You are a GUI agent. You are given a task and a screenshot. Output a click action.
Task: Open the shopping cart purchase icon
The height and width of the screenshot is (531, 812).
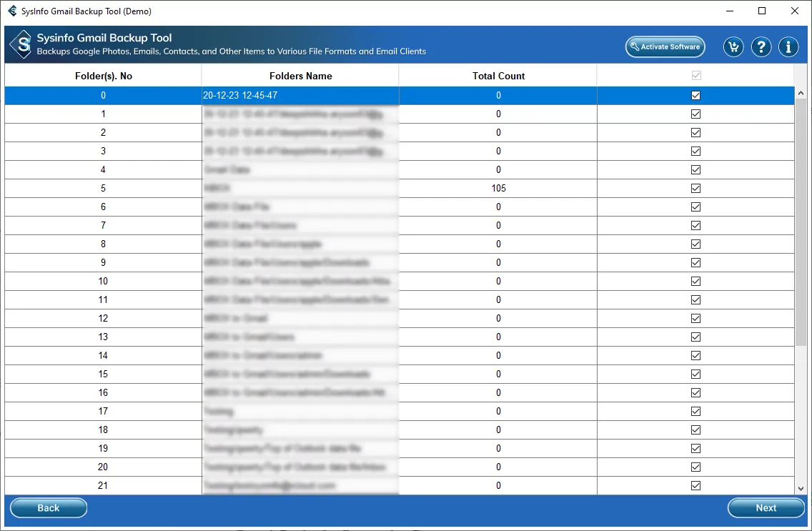[x=733, y=47]
